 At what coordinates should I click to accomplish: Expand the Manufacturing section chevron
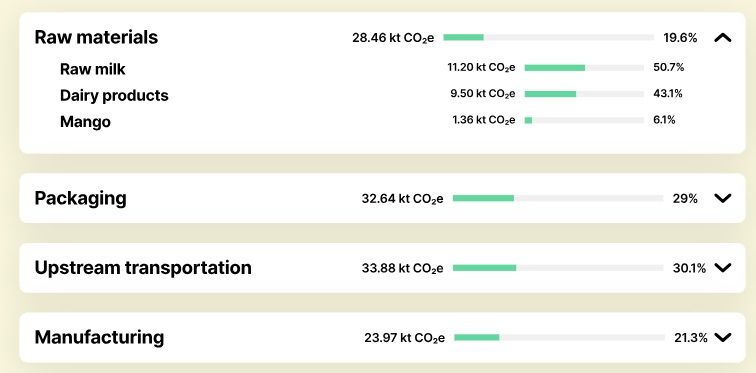pyautogui.click(x=723, y=337)
